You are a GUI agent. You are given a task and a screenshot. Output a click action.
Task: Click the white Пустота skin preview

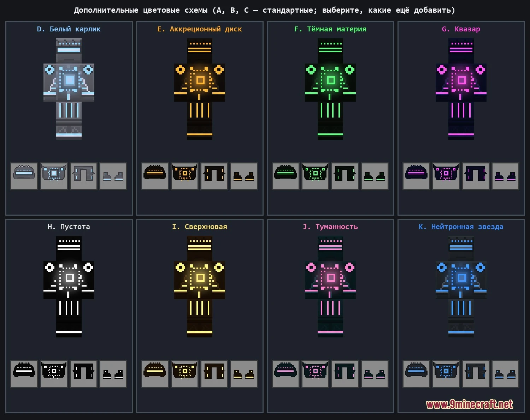69,287
